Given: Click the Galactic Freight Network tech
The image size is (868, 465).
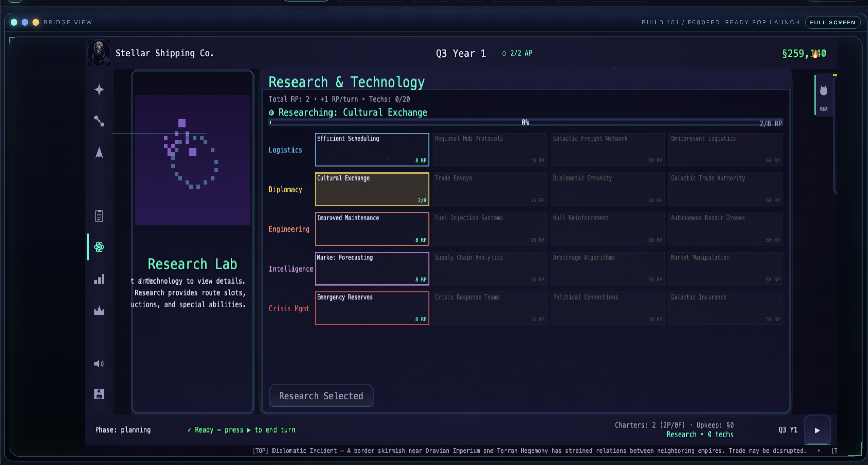Looking at the screenshot, I should click(x=608, y=149).
